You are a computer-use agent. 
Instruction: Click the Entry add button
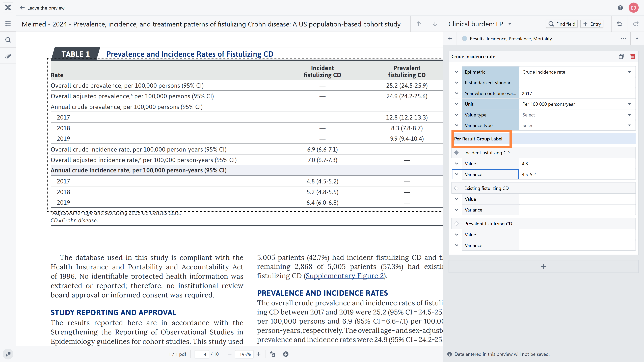click(592, 24)
